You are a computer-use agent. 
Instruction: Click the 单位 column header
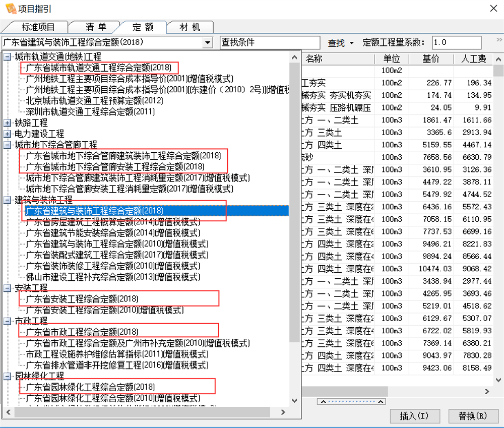point(392,59)
